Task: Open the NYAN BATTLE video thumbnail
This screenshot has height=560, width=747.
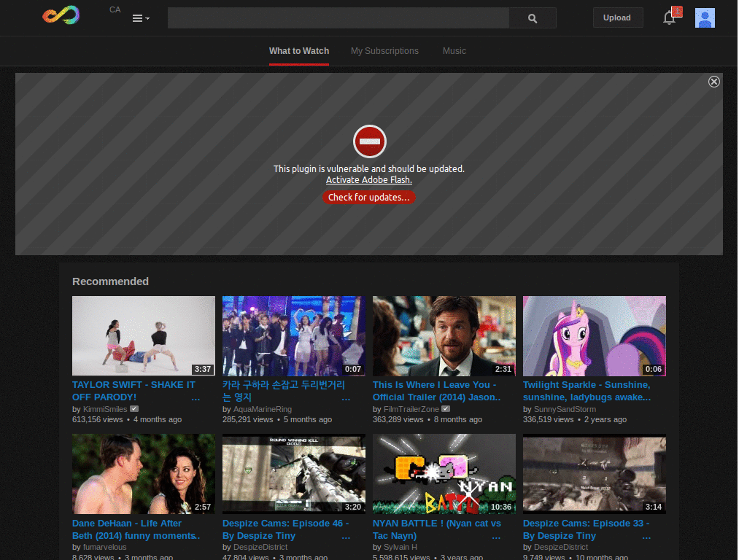Action: (444, 474)
